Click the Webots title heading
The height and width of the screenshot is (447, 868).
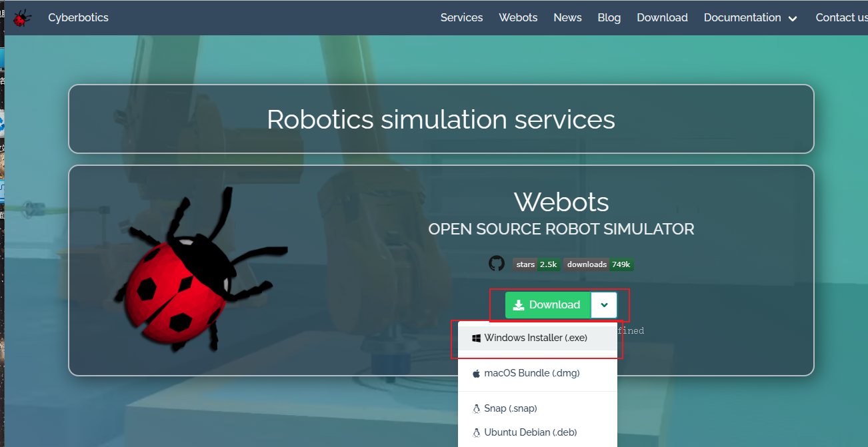561,202
